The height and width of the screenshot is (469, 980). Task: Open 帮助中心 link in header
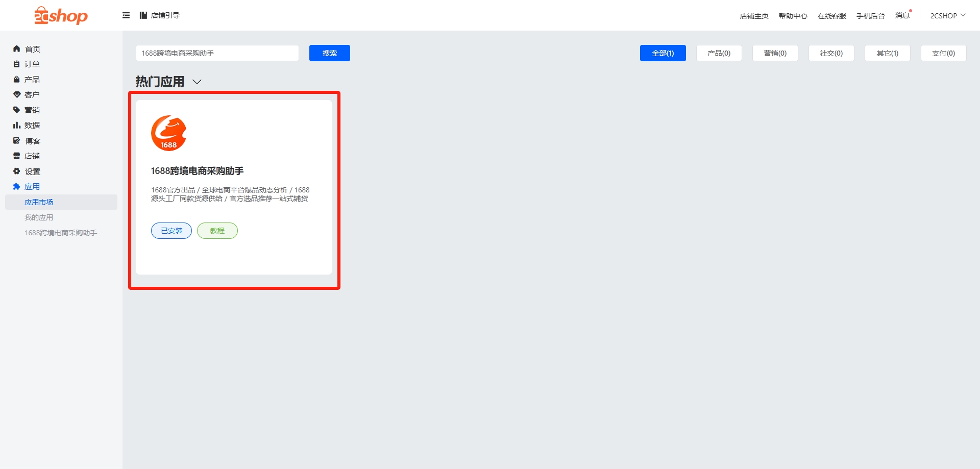793,16
